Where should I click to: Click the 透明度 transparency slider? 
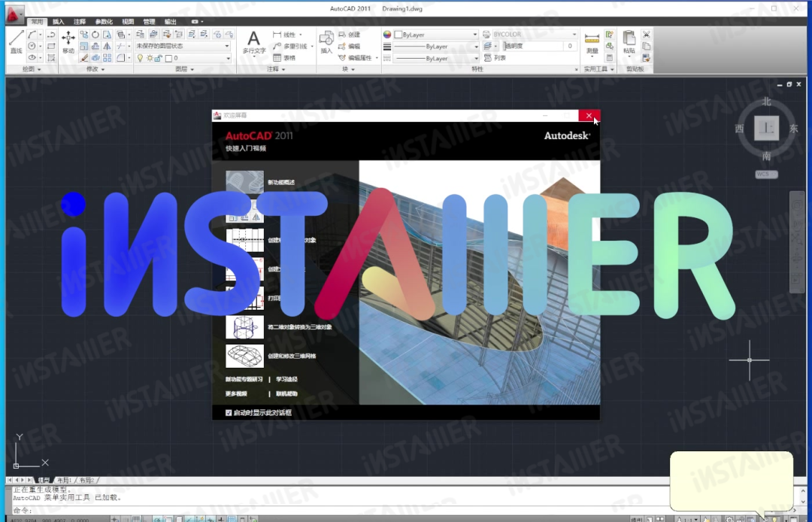[x=533, y=46]
